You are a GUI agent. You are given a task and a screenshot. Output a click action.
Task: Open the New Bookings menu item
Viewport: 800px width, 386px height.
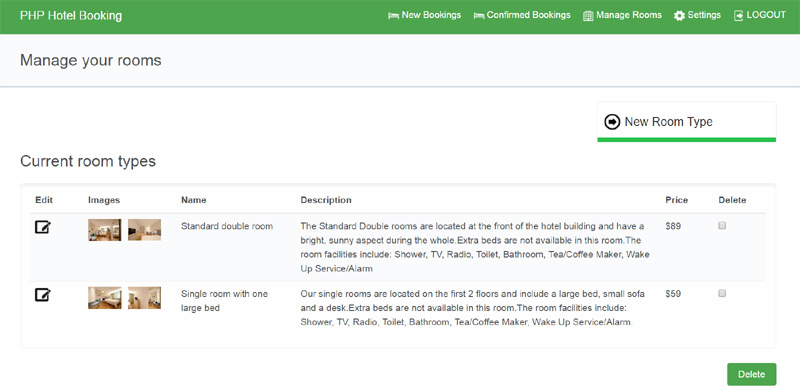coord(424,15)
